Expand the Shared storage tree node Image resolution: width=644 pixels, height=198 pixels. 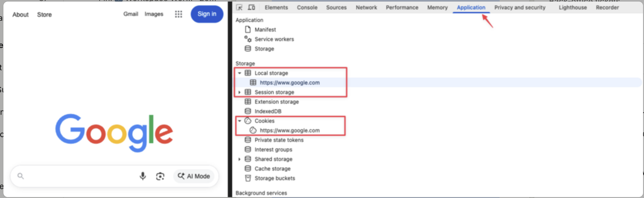(x=239, y=159)
